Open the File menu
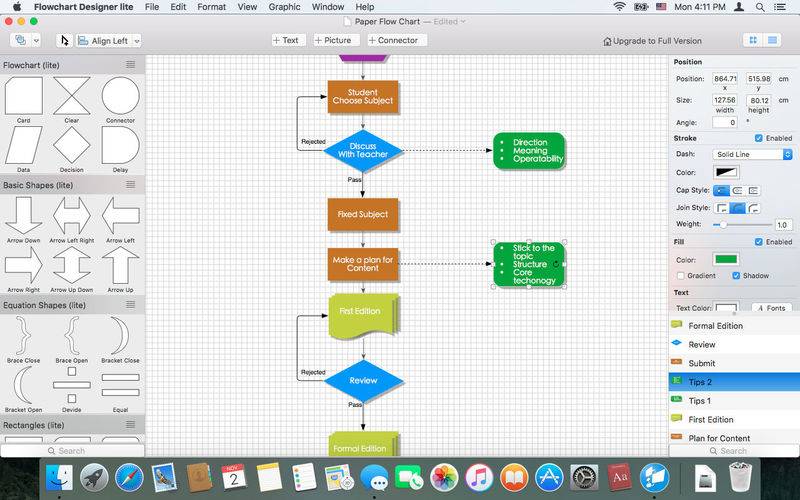800x500 pixels. (x=152, y=7)
